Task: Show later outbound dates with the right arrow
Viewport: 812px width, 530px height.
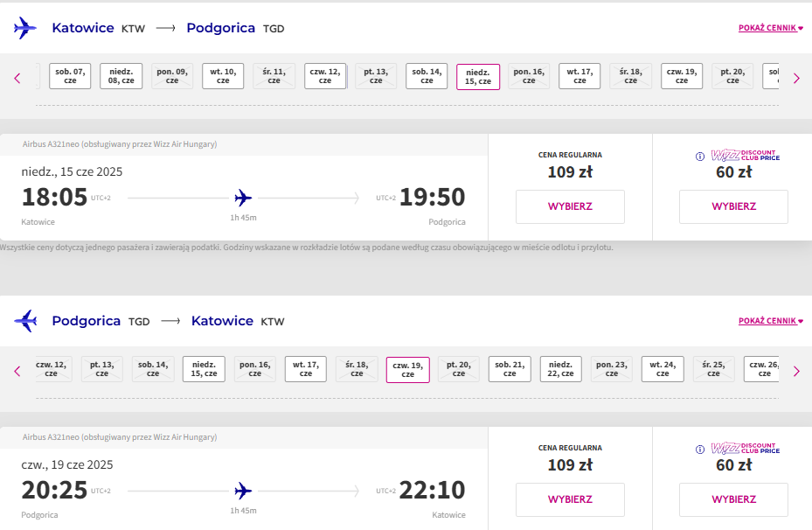Action: point(796,78)
